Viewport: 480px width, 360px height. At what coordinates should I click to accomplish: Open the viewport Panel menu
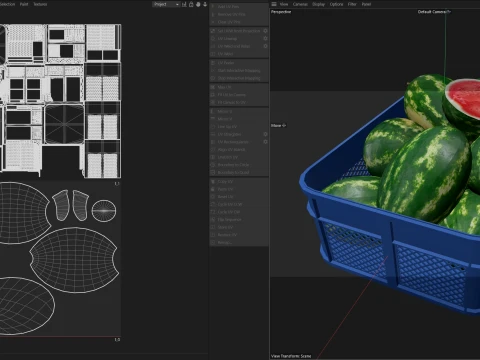click(x=366, y=4)
